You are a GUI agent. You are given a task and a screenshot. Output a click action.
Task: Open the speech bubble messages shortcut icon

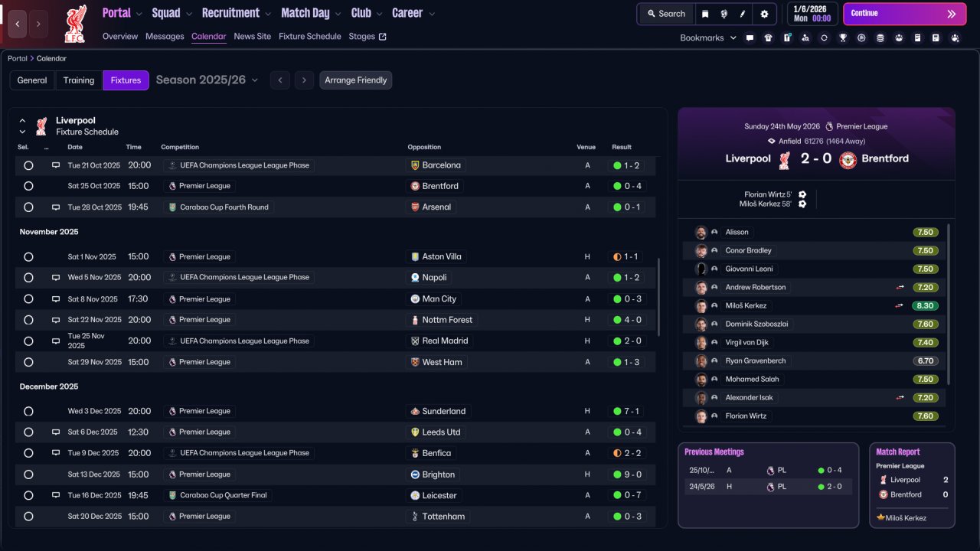[750, 37]
